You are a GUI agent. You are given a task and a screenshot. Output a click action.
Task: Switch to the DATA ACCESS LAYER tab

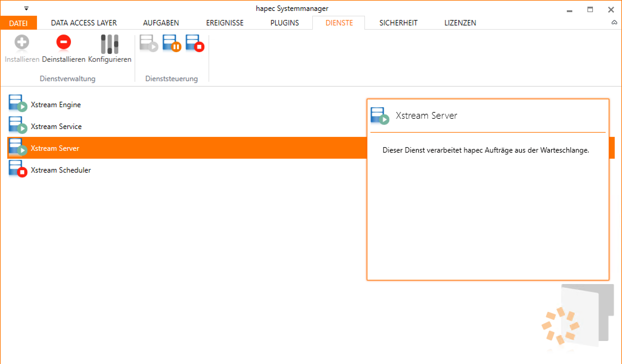84,23
